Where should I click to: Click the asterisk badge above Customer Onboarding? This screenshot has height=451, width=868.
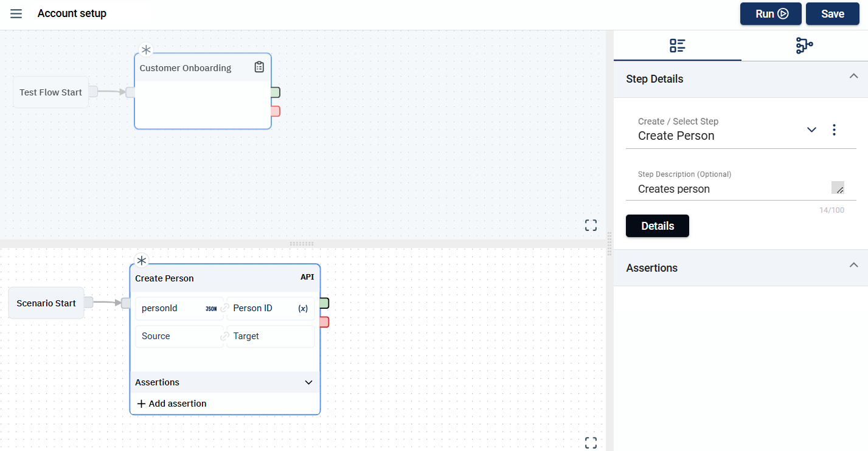pyautogui.click(x=146, y=50)
